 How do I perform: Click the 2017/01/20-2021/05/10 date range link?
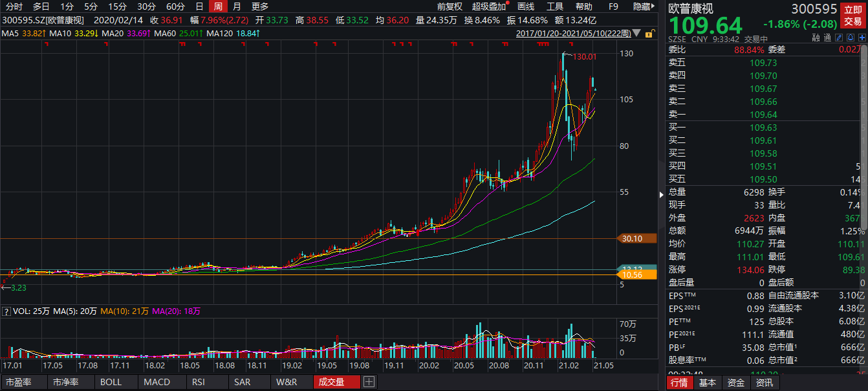pyautogui.click(x=573, y=33)
